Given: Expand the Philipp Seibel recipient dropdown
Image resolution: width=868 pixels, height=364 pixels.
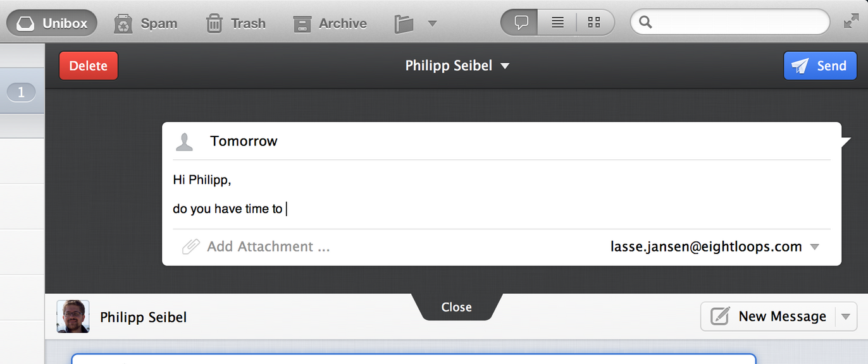Looking at the screenshot, I should point(505,66).
